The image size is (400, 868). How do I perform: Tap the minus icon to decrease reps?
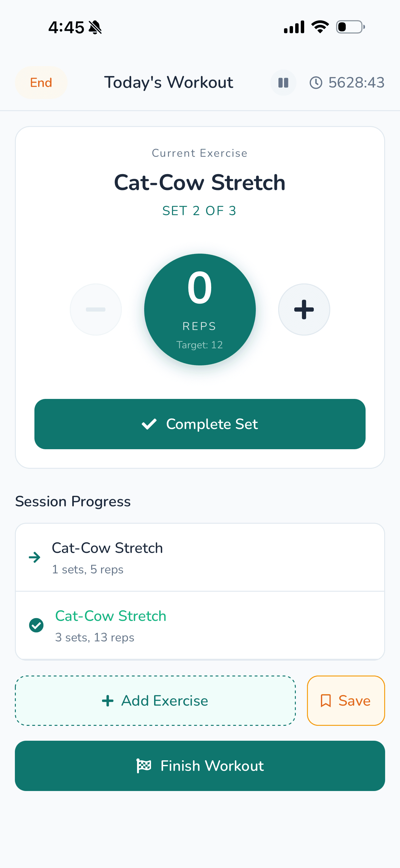pyautogui.click(x=96, y=309)
